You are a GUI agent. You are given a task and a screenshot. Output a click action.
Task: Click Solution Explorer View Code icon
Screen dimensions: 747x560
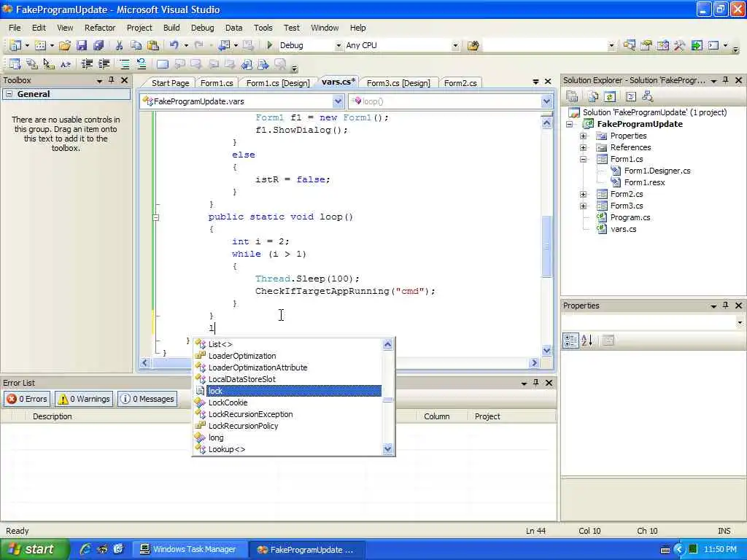pyautogui.click(x=631, y=97)
